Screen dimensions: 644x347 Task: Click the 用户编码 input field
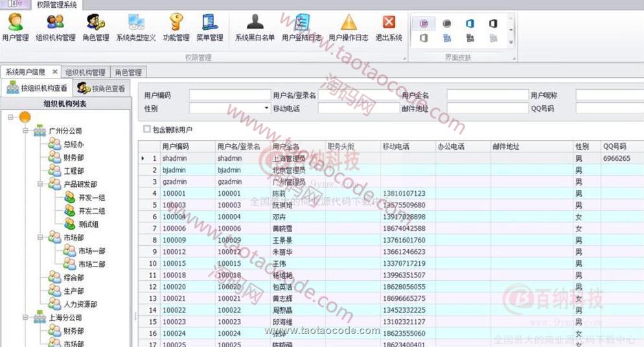pyautogui.click(x=229, y=95)
